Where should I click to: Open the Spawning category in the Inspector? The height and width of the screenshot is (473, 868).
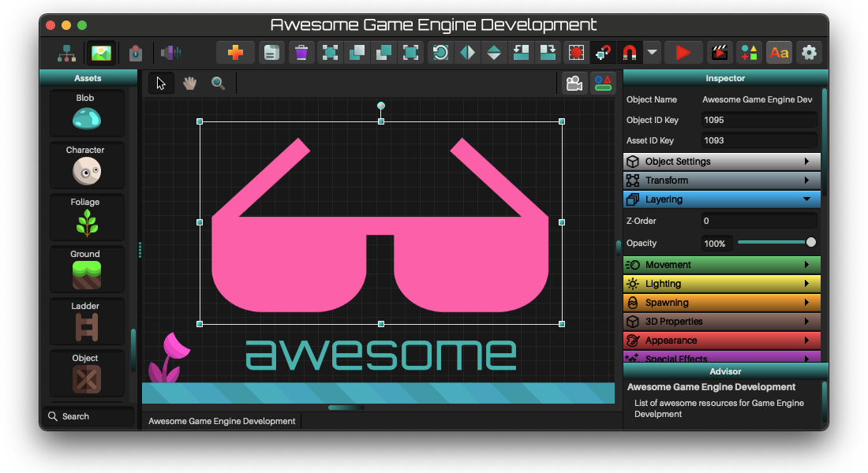(720, 302)
